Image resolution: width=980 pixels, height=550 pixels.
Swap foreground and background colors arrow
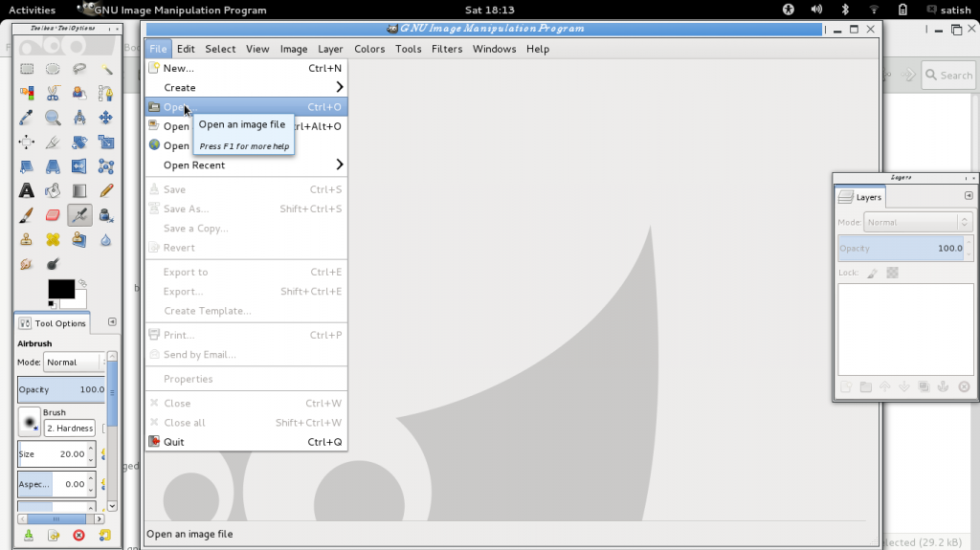pos(82,283)
